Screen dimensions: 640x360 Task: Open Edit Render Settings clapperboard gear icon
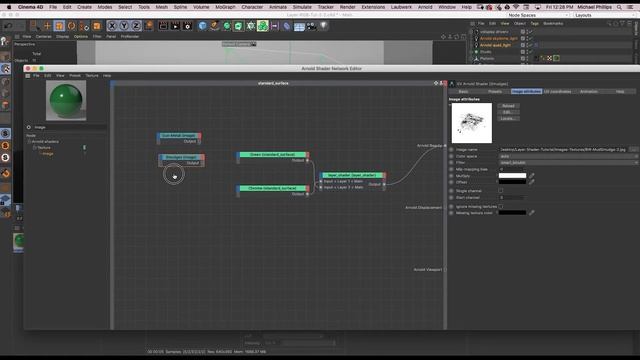click(x=187, y=26)
